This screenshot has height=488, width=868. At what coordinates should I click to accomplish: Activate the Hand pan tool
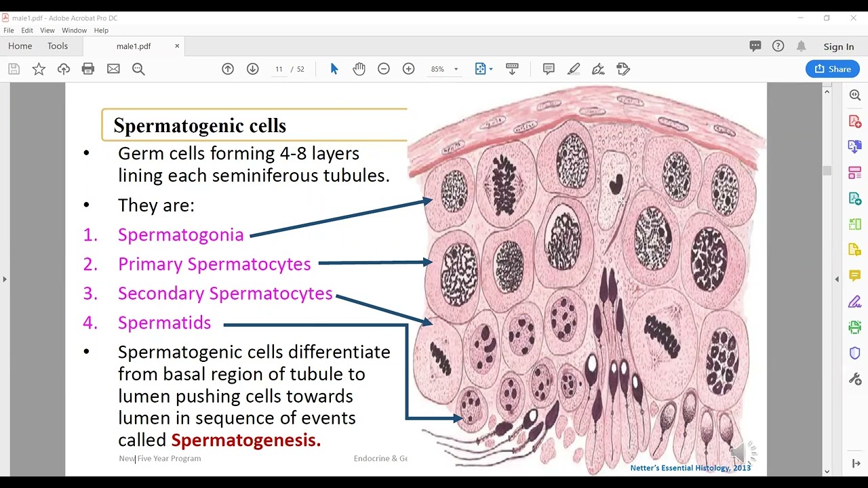pyautogui.click(x=359, y=68)
